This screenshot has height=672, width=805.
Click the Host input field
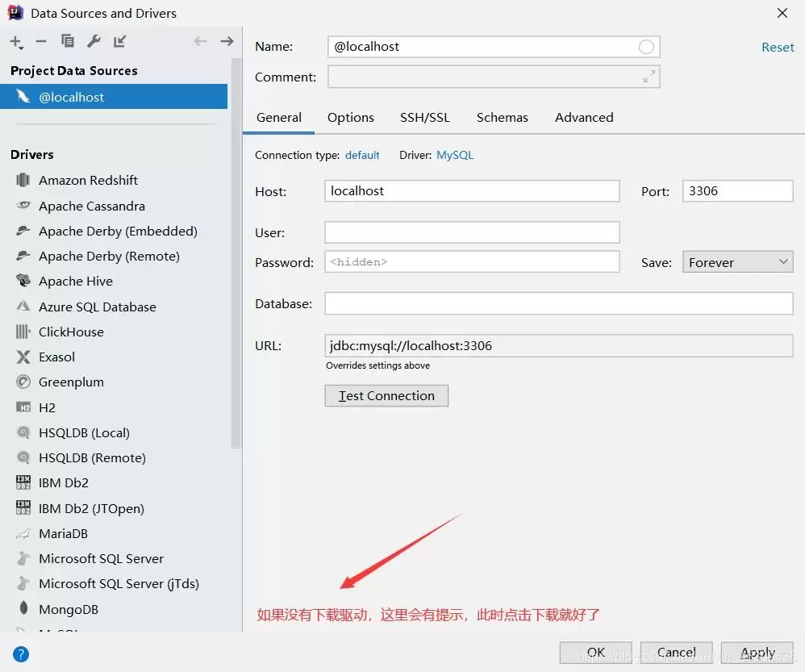coord(472,191)
